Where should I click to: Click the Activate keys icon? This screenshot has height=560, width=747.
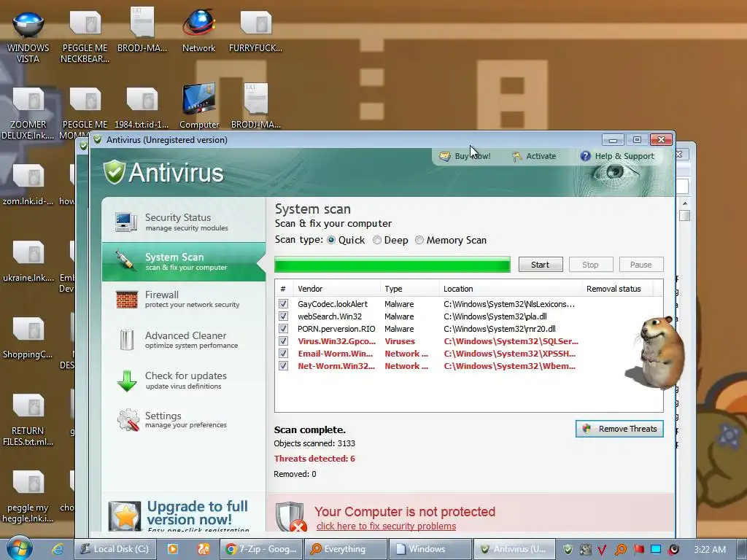coord(517,156)
